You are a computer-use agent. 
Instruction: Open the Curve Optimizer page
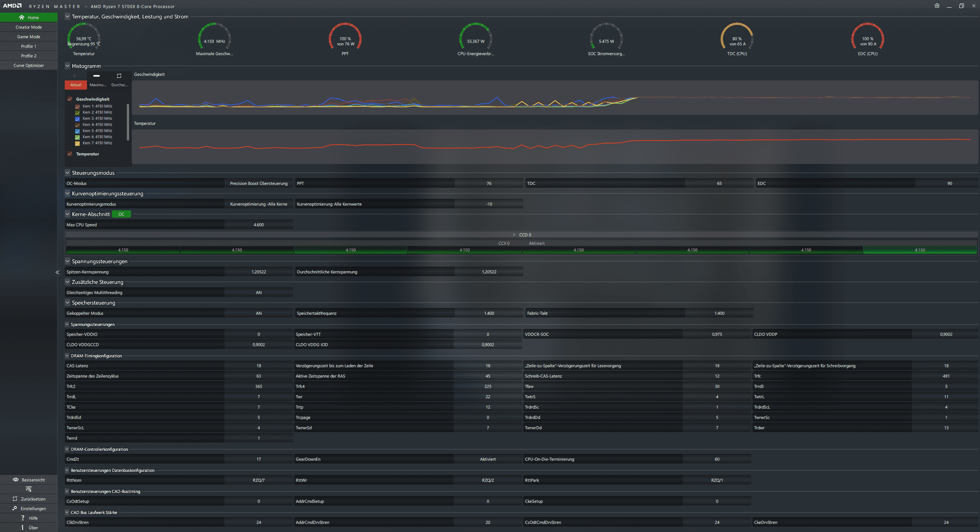coord(29,65)
